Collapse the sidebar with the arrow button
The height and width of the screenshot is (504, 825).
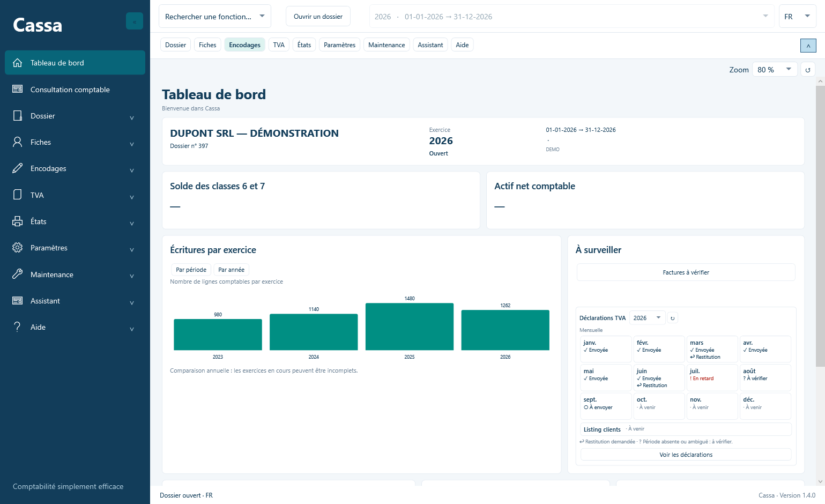(135, 21)
